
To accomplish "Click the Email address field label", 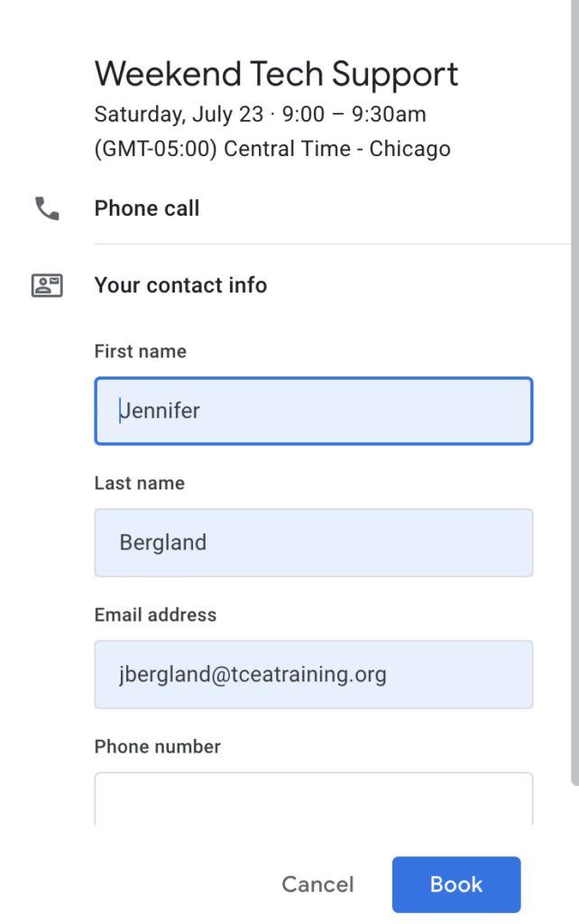I will tap(155, 615).
